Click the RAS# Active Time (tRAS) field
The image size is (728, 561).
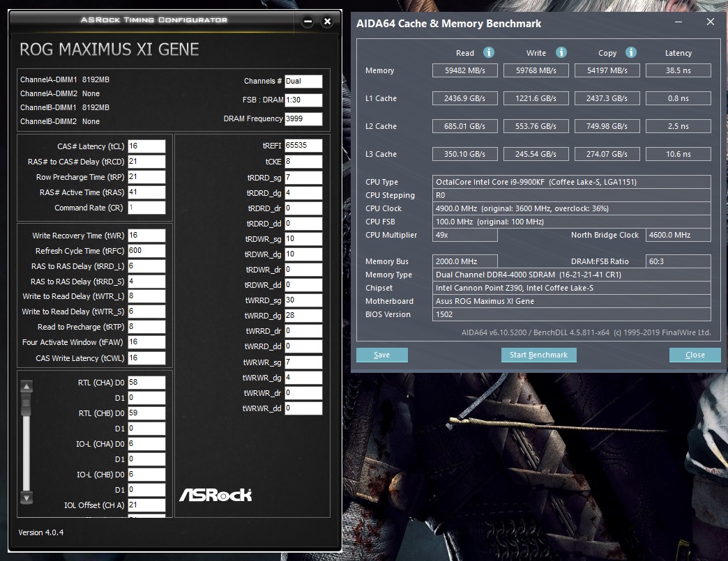[x=146, y=192]
